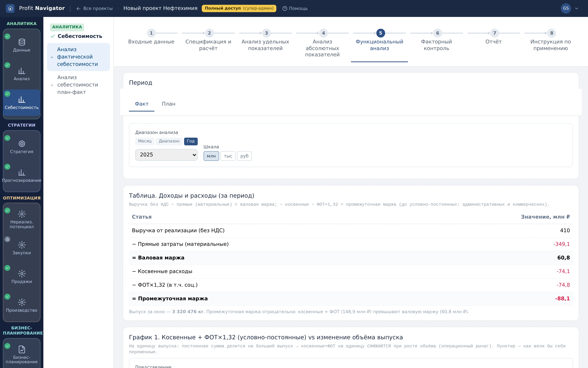Open the Данные sidebar section

coord(22,45)
